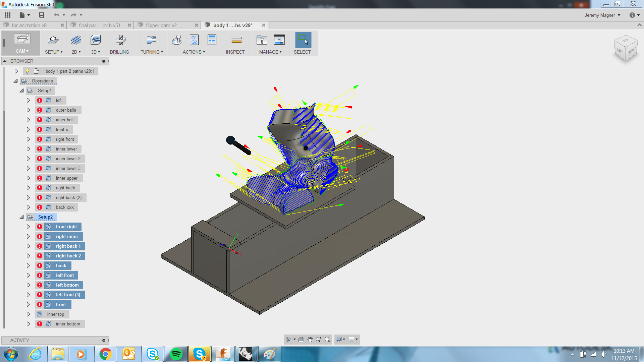This screenshot has width=644, height=362.
Task: Click the warning icon on the 'back' operation
Action: [x=40, y=265]
